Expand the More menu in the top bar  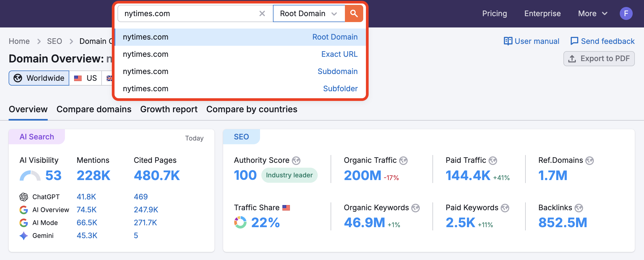(592, 13)
